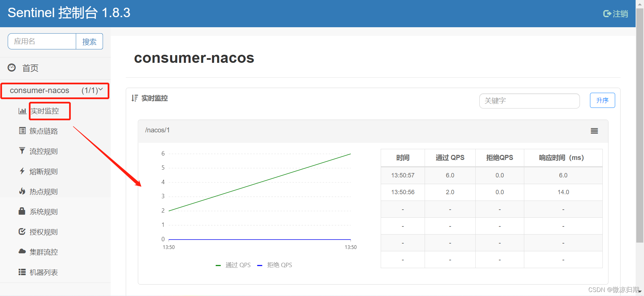Click the bar chart icon beside 实时监控
The height and width of the screenshot is (296, 644).
click(22, 111)
